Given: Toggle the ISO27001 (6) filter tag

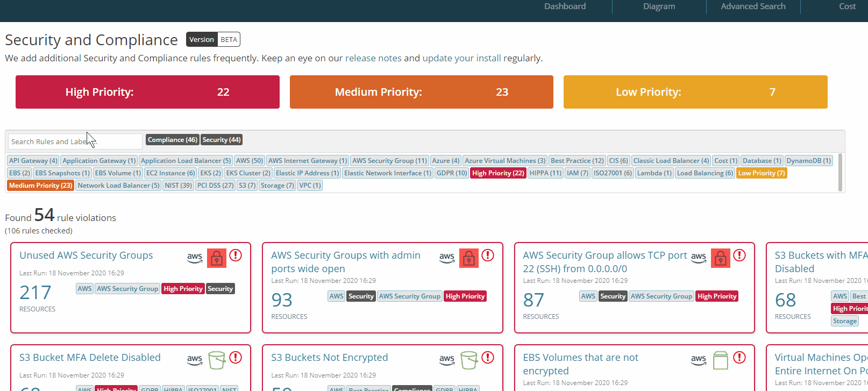Looking at the screenshot, I should click(x=613, y=173).
